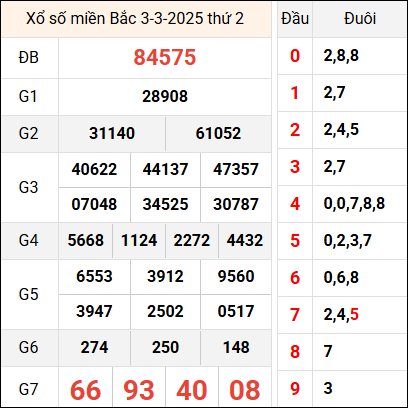Click the red G7 number 66
Viewport: 408px width, 408px height.
86,390
